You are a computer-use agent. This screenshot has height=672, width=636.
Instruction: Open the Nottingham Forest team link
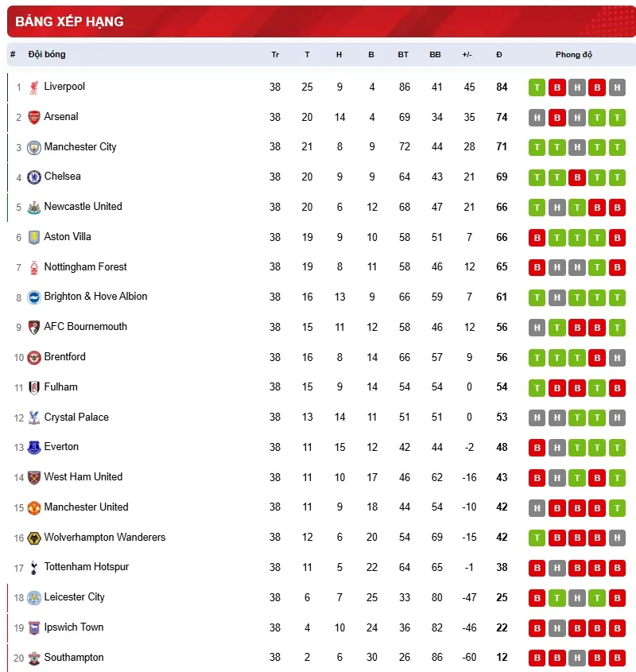pyautogui.click(x=85, y=267)
